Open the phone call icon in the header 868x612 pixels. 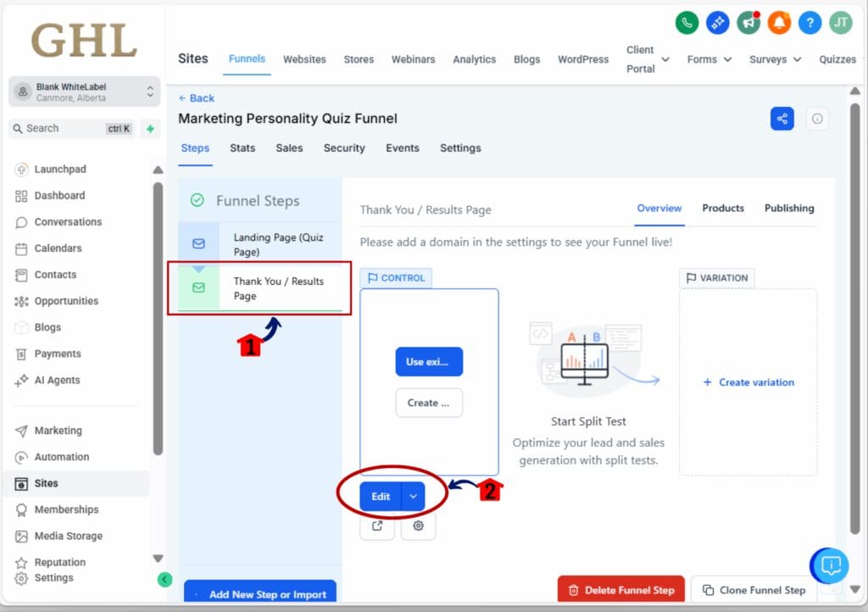[687, 23]
